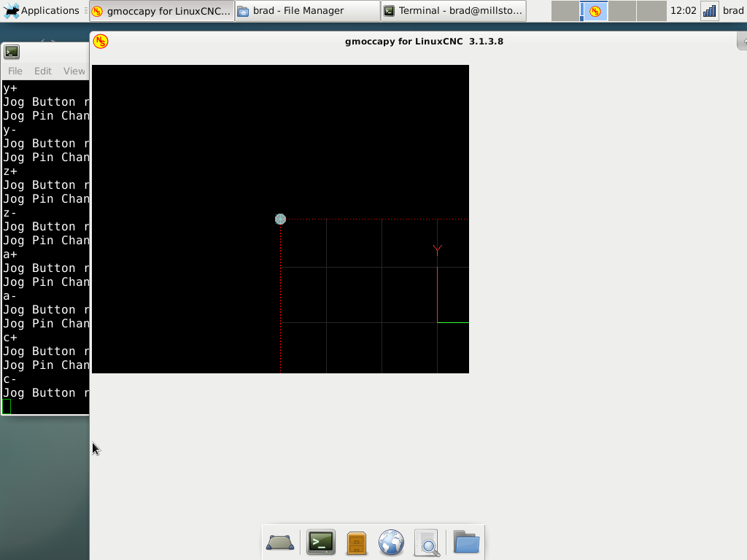Launch the Terminal Emulator from the dock
This screenshot has width=747, height=560.
point(321,542)
